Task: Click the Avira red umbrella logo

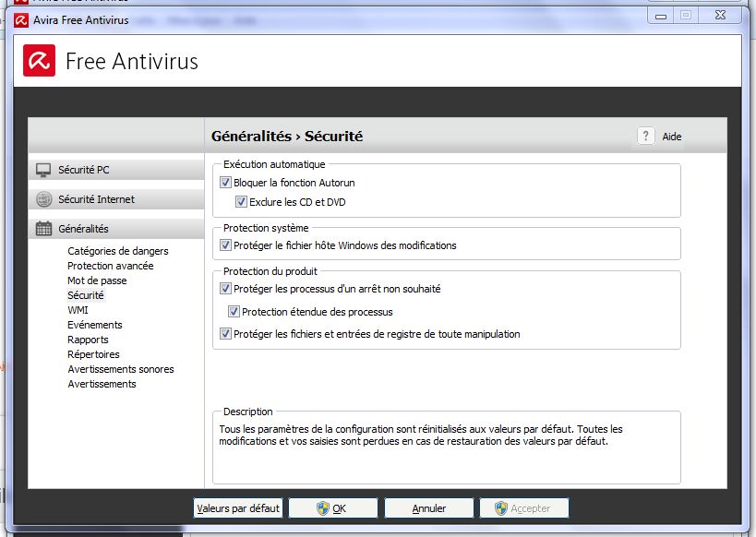Action: [39, 62]
